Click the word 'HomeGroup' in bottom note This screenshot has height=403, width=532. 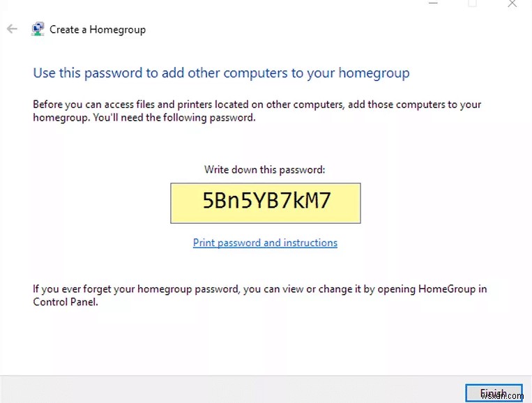(446, 289)
